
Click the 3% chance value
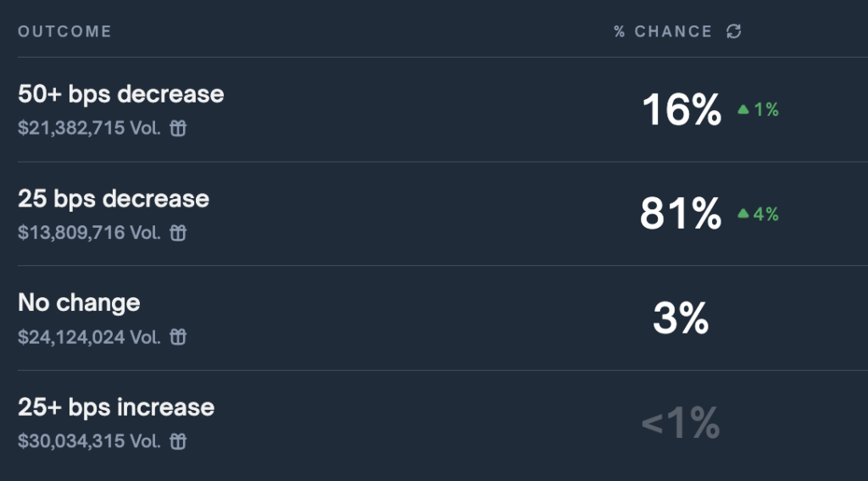point(681,319)
